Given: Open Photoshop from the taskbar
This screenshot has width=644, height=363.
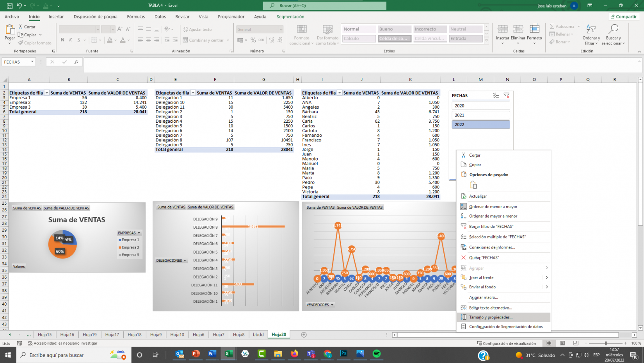Looking at the screenshot, I should tap(344, 354).
